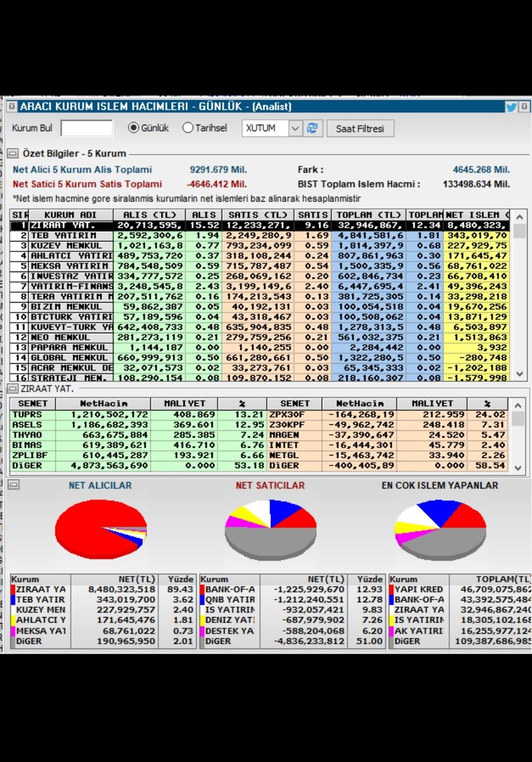Click the Z30KPF seller stock cell
532x762 pixels.
click(295, 425)
